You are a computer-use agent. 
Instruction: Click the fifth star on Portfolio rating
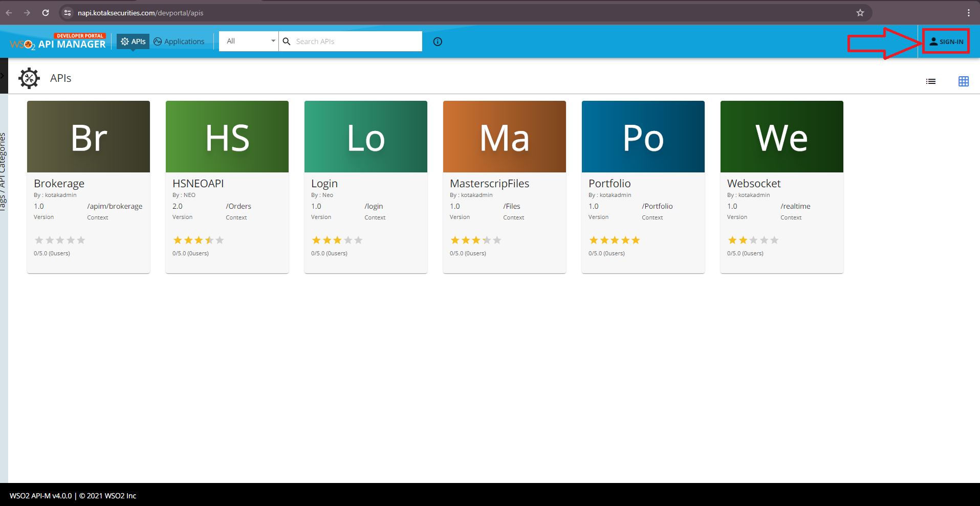(x=636, y=240)
